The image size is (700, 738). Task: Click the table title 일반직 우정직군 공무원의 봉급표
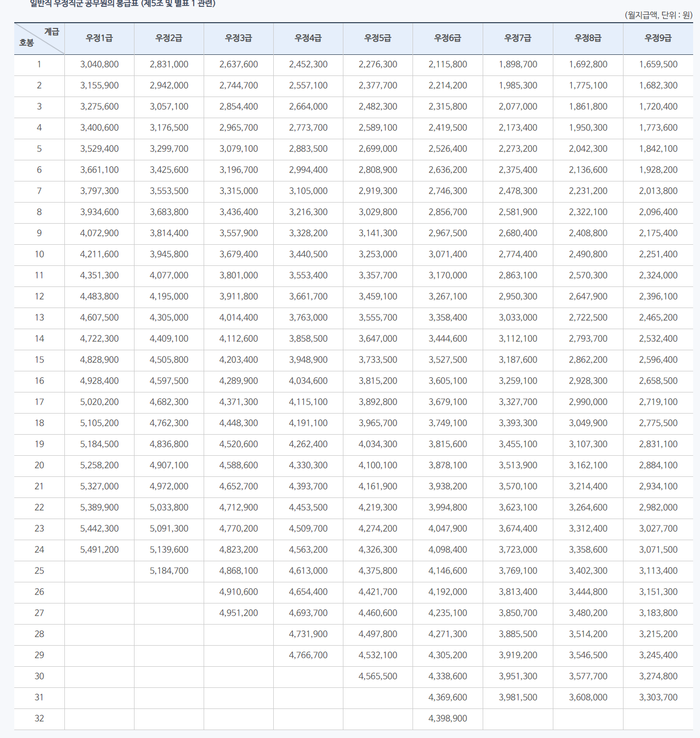coord(122,4)
